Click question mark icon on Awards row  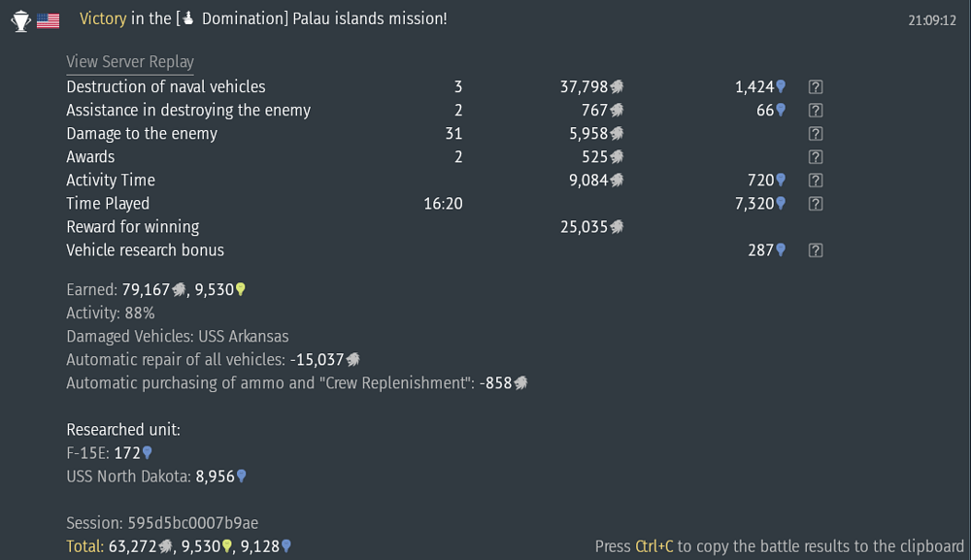[x=816, y=157]
